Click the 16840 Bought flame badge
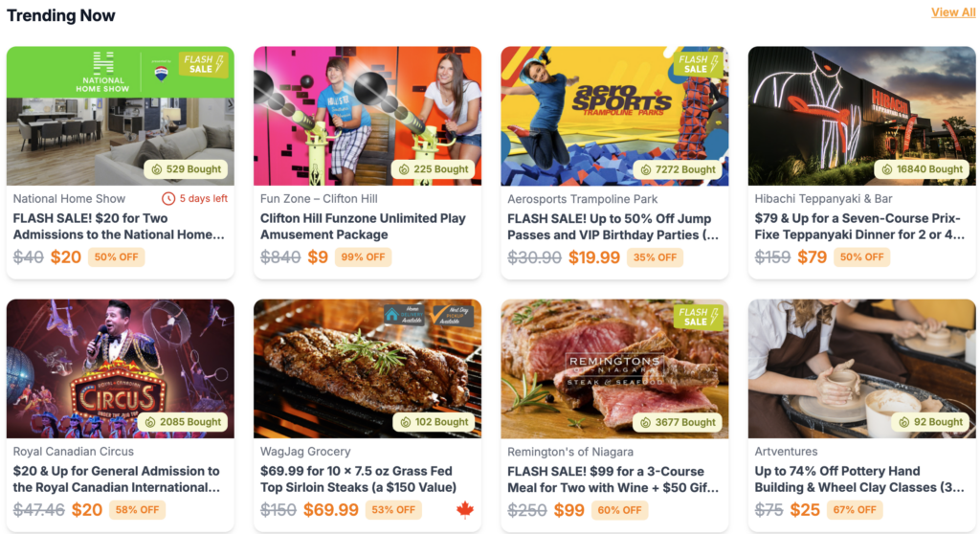The height and width of the screenshot is (534, 980). click(922, 168)
